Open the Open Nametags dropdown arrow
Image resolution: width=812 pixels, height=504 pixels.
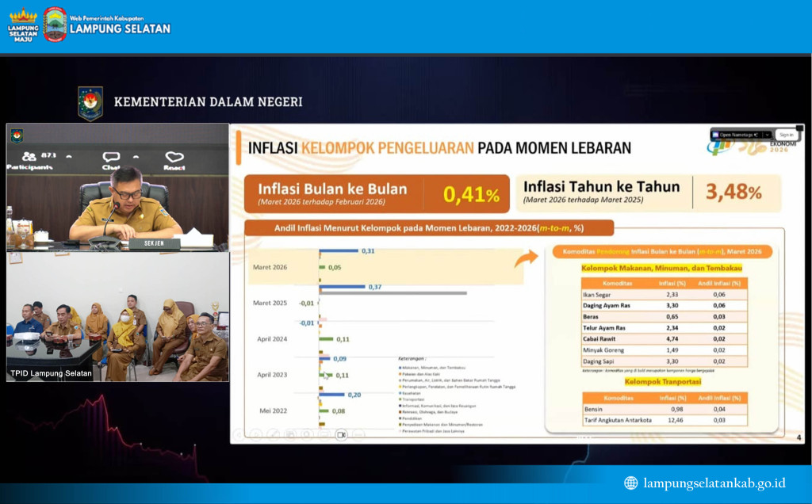coord(767,135)
